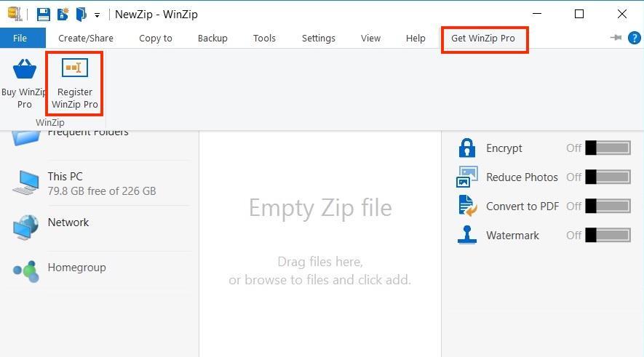Image resolution: width=644 pixels, height=357 pixels.
Task: Open the Copy to tab
Action: click(156, 38)
